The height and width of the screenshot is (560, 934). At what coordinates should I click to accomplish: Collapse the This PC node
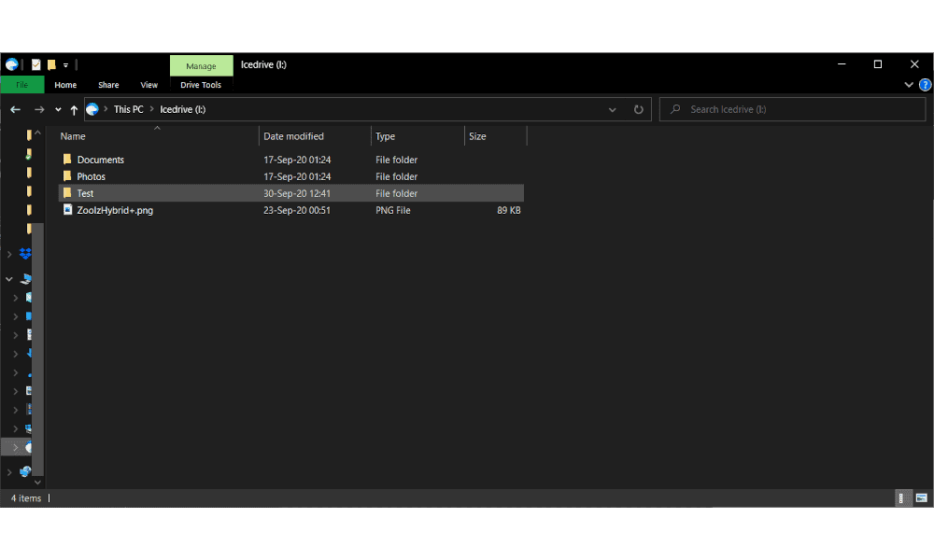point(9,278)
